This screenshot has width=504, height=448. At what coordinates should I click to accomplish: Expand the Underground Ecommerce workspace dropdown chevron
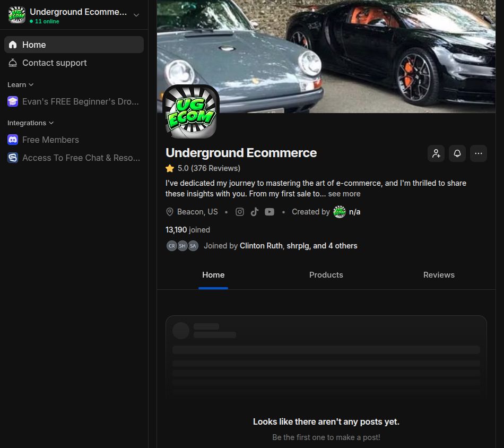tap(136, 15)
